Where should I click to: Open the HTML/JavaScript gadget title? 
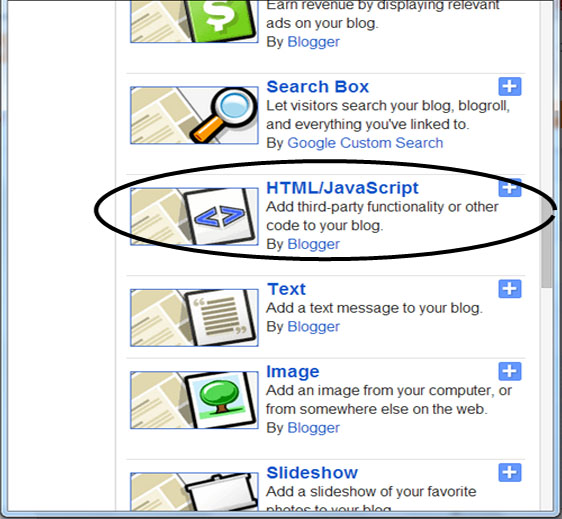pos(342,188)
